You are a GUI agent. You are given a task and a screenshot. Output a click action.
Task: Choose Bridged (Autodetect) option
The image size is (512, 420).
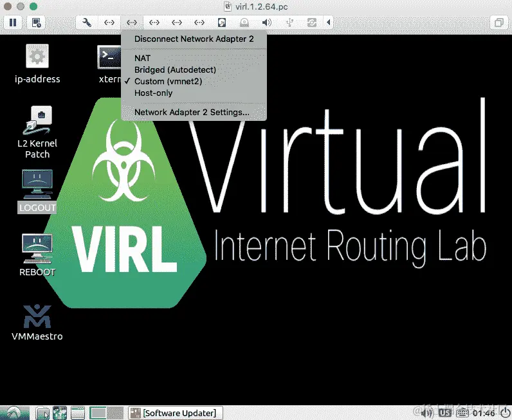tap(194, 70)
